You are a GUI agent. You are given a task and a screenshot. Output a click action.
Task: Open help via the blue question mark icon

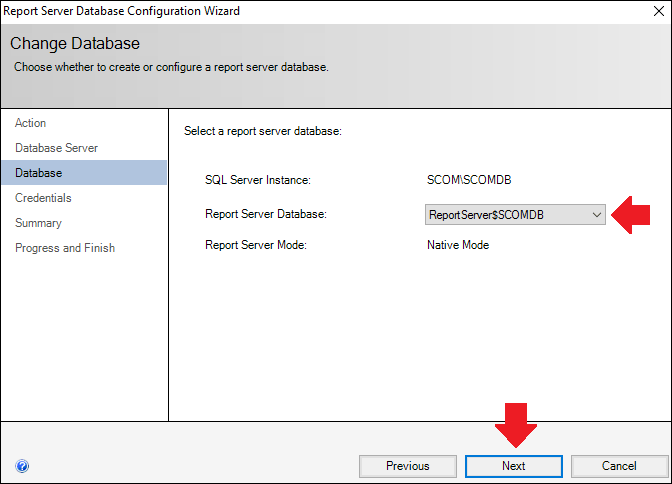22,466
